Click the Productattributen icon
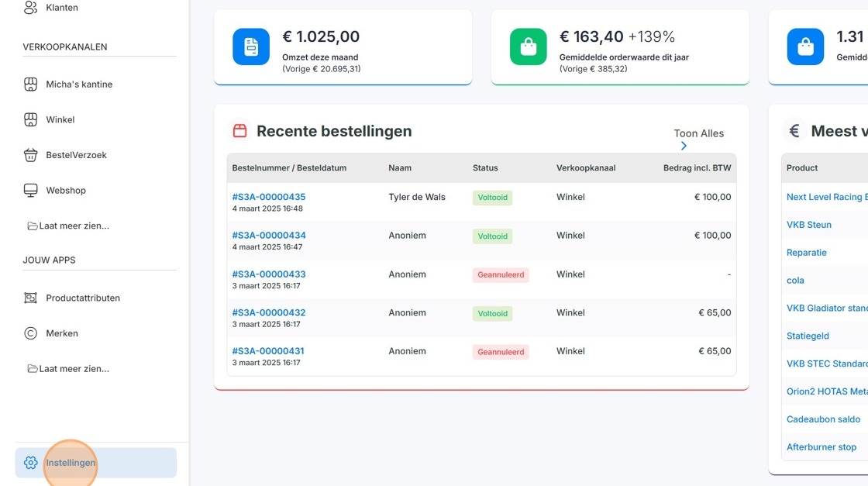 point(30,298)
